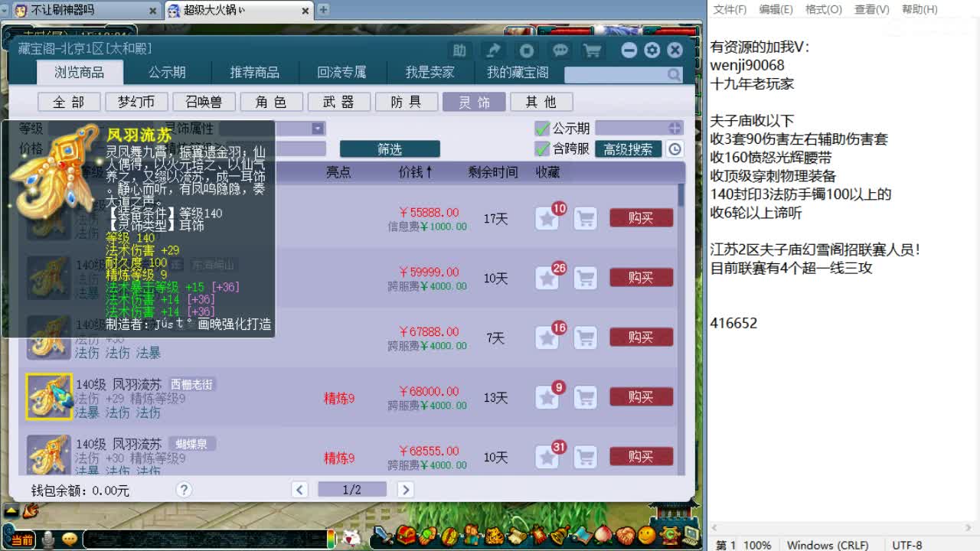
Task: Click the 筛选 filter button
Action: (x=390, y=149)
